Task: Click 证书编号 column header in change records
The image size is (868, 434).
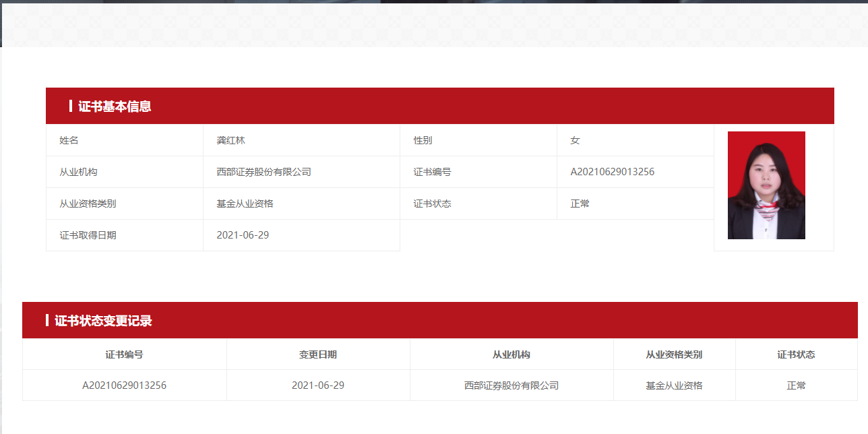Action: click(x=124, y=354)
